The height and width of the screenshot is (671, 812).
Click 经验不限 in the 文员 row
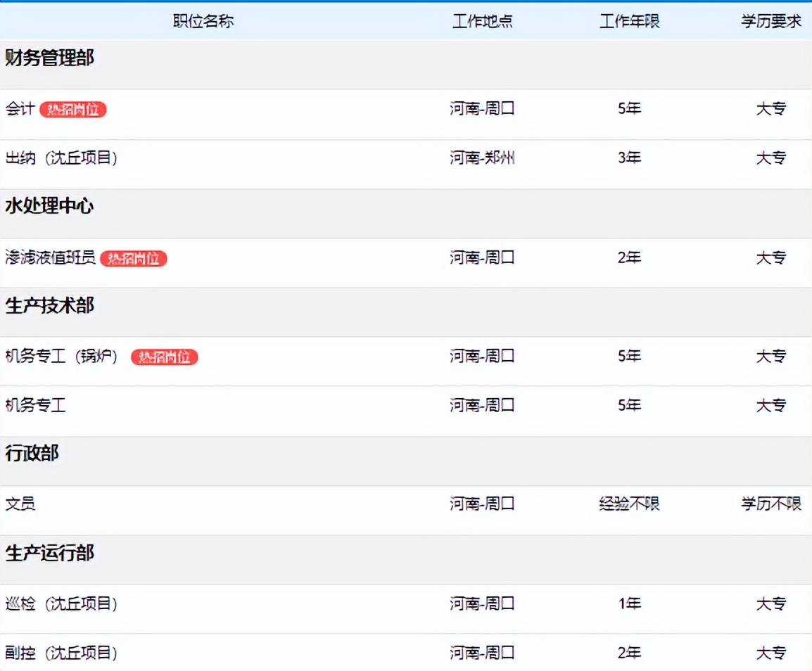[x=629, y=504]
